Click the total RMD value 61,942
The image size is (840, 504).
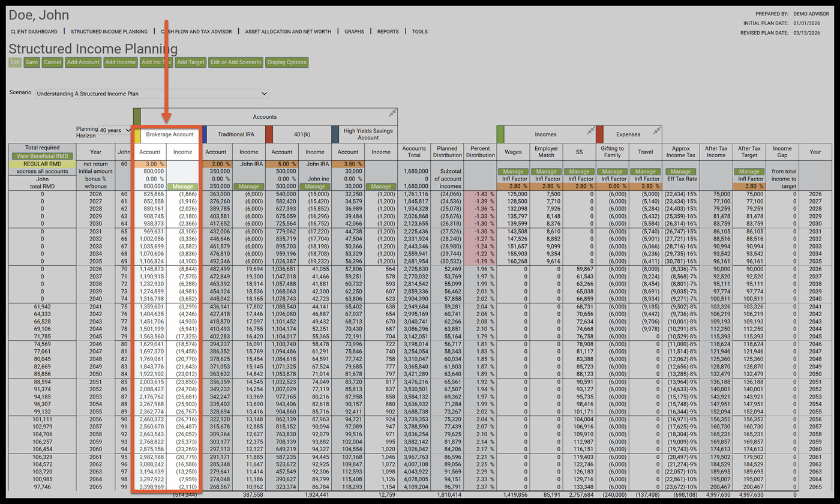click(x=42, y=307)
